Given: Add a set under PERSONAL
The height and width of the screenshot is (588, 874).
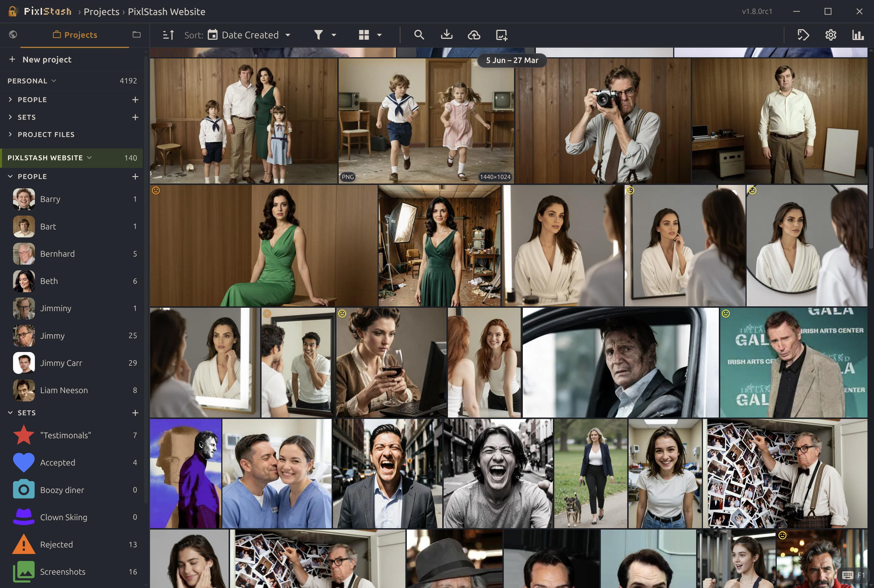Looking at the screenshot, I should pyautogui.click(x=135, y=117).
